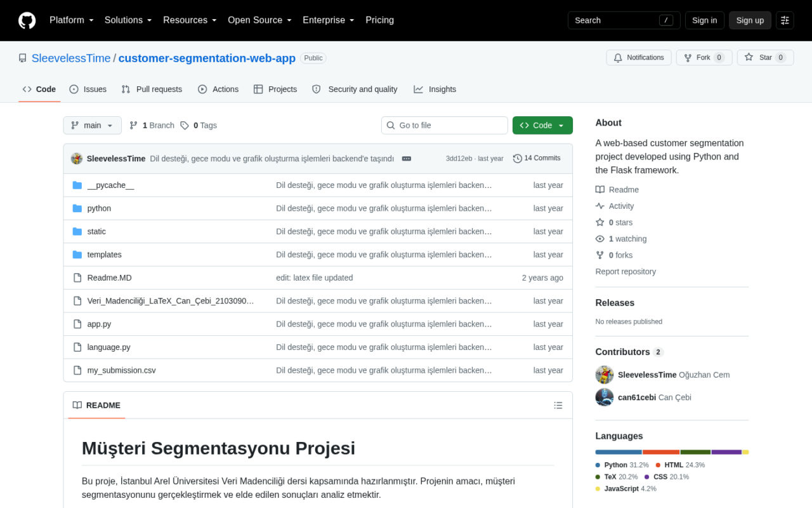Expand the Platform menu
Viewport: 812px width, 508px height.
[x=72, y=20]
